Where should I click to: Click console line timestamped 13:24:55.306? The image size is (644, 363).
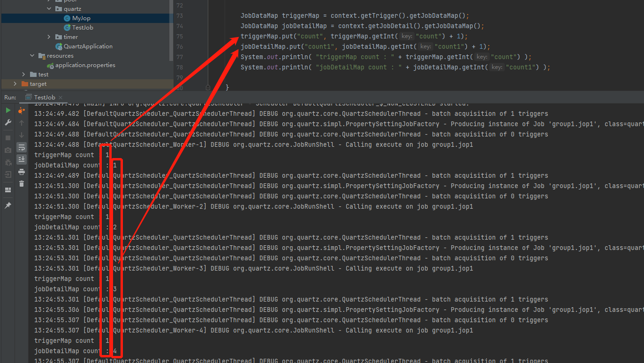pos(339,310)
